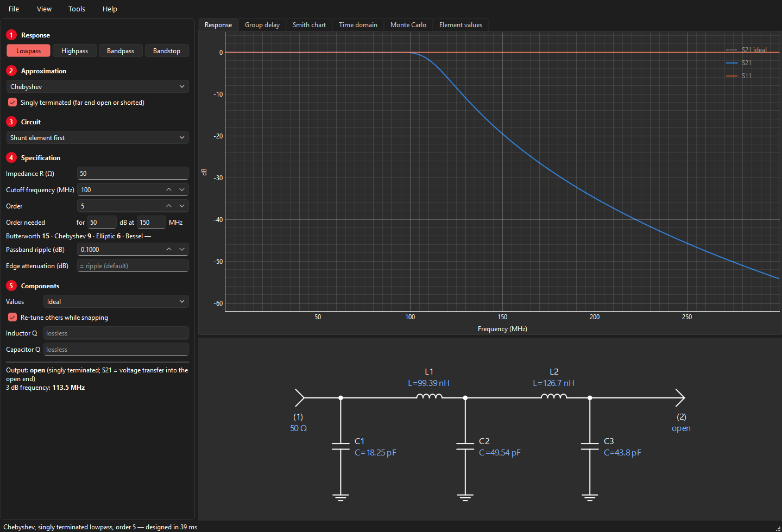This screenshot has width=782, height=532.
Task: Click the port (2) output arrow symbol
Action: click(680, 398)
